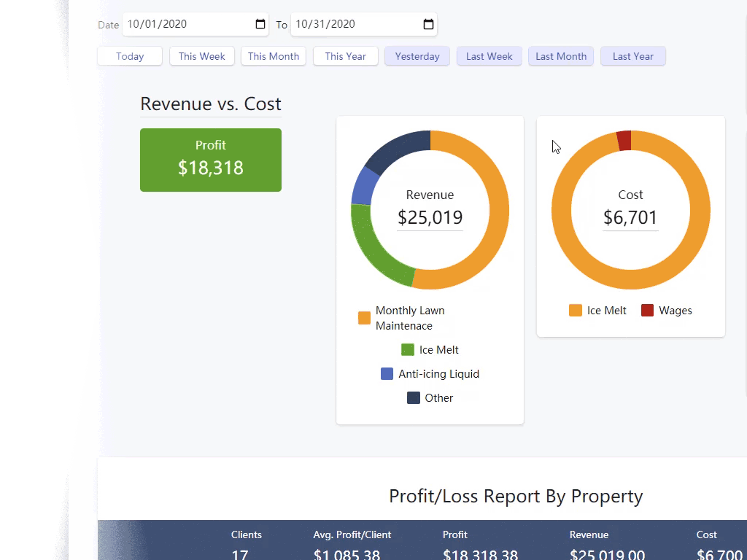Switch range to Last Month
The image size is (747, 560).
pos(561,56)
